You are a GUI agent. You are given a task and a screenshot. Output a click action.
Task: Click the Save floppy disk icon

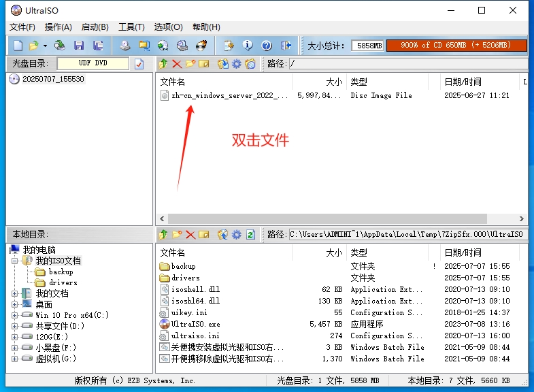tap(79, 46)
